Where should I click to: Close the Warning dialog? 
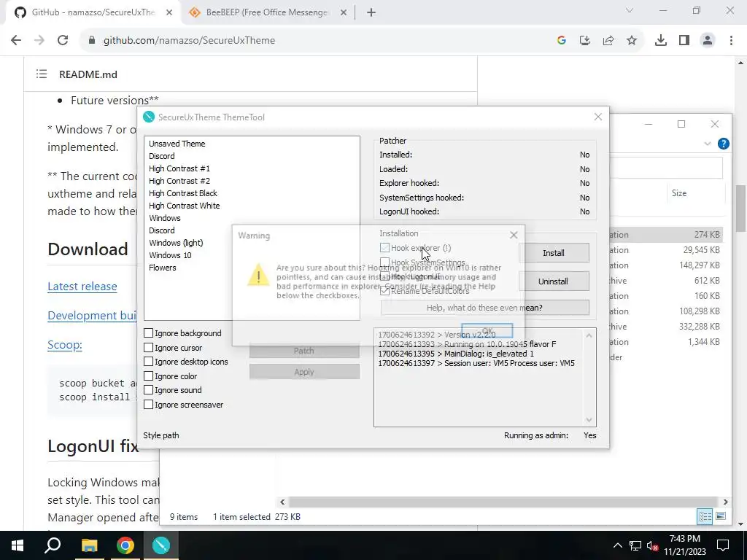(514, 235)
